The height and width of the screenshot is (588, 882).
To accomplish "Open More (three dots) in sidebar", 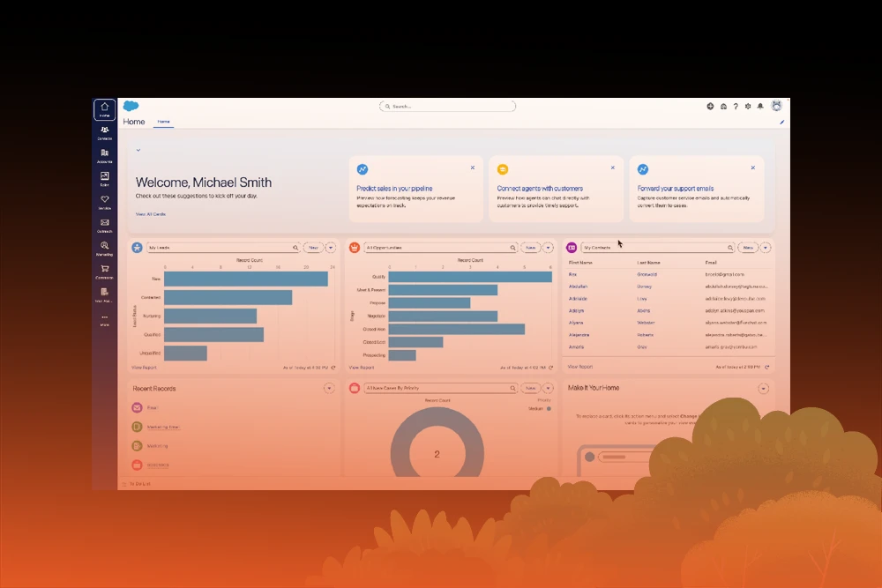I will click(x=105, y=320).
